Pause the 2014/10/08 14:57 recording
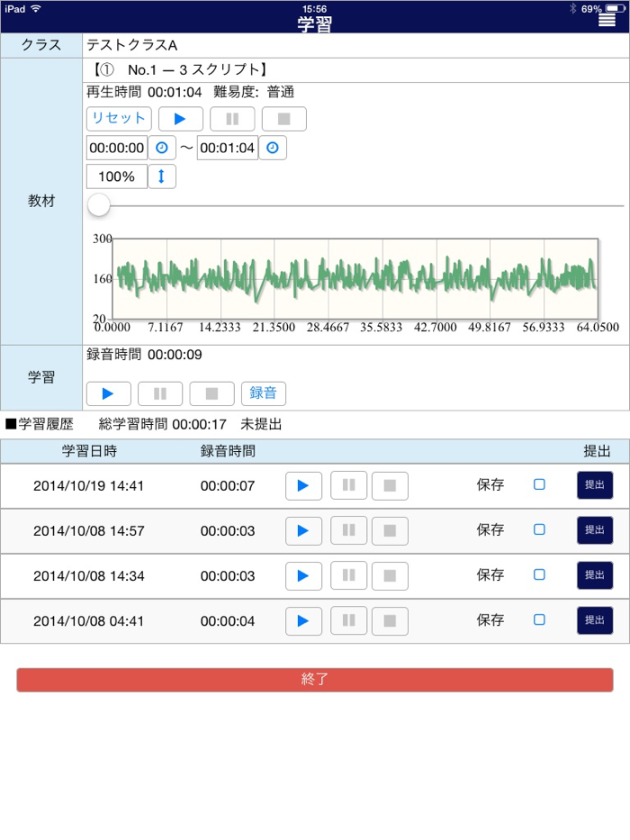630x840 pixels. tap(349, 531)
